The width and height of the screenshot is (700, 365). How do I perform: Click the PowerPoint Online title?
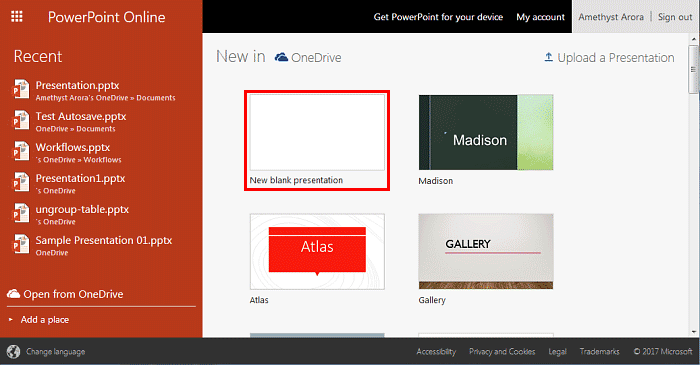pyautogui.click(x=106, y=17)
